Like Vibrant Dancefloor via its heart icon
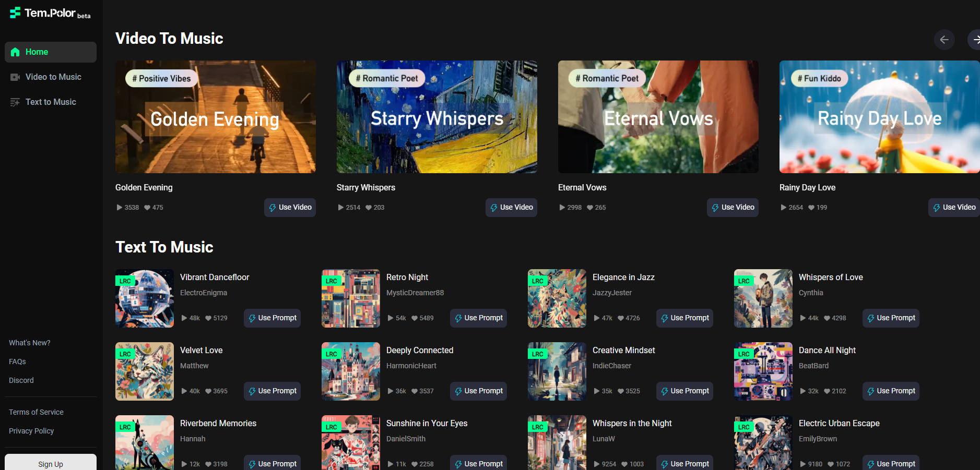Screen dimensions: 980x470 pyautogui.click(x=208, y=318)
